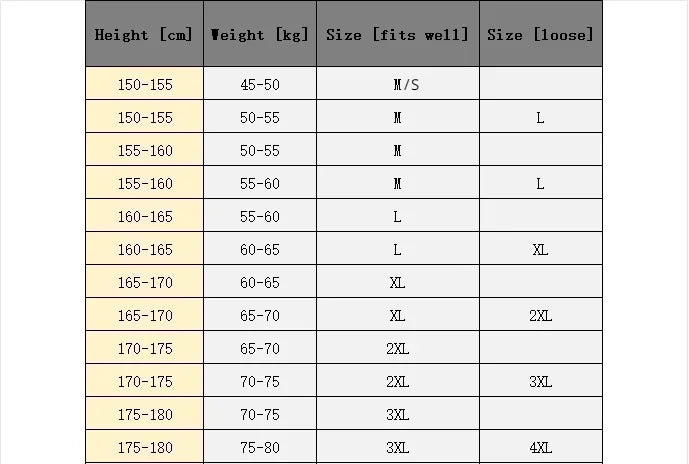
Task: Click the L fits-well cell beside 55-60
Action: [398, 216]
